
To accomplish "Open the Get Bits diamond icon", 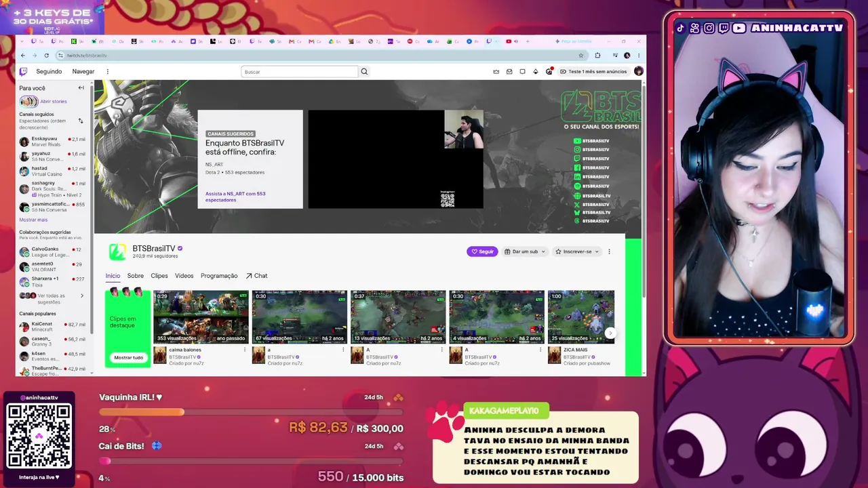I will (x=536, y=71).
